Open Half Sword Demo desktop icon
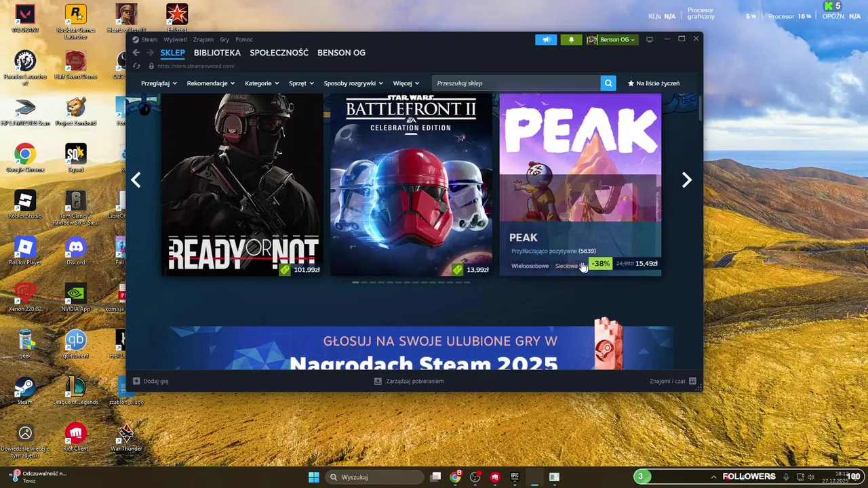 click(75, 65)
